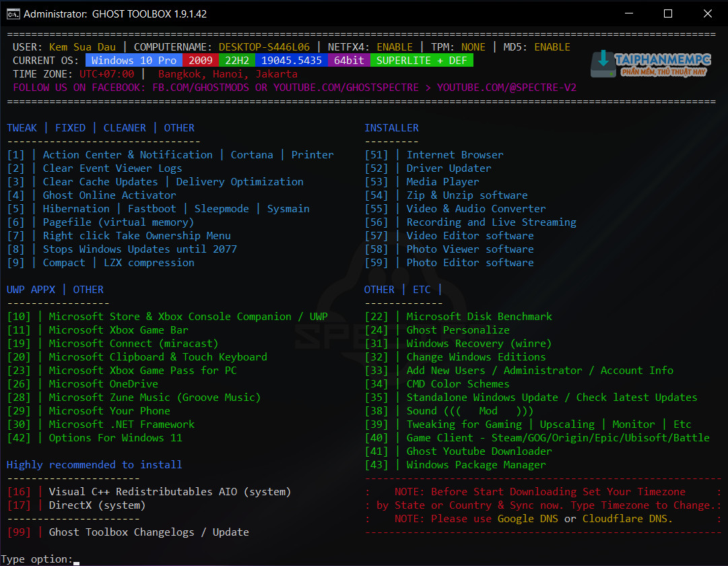The height and width of the screenshot is (566, 728).
Task: Click option 99 Ghost Toolbox Changelogs / Update
Action: (x=148, y=532)
